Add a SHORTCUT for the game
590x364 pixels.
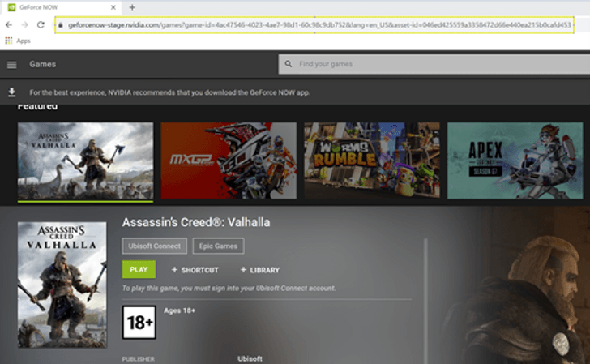[x=195, y=270]
